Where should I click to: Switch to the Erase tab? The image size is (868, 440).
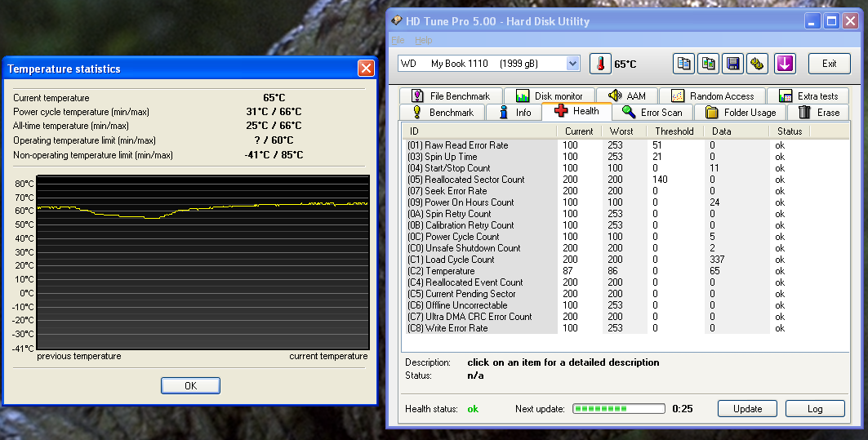[x=819, y=113]
